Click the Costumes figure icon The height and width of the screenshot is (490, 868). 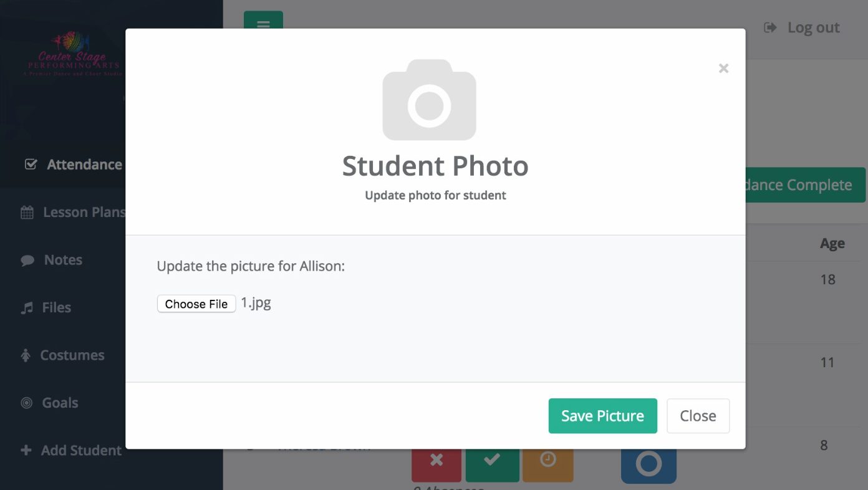pyautogui.click(x=26, y=355)
